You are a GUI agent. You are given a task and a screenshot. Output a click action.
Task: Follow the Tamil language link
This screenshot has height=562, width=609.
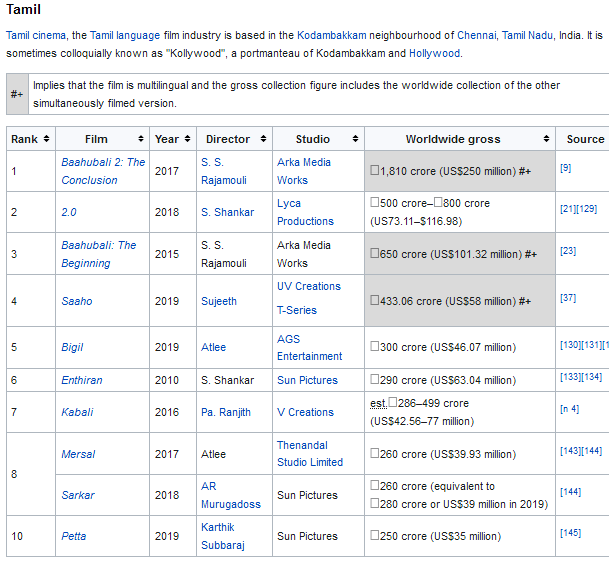tap(118, 35)
